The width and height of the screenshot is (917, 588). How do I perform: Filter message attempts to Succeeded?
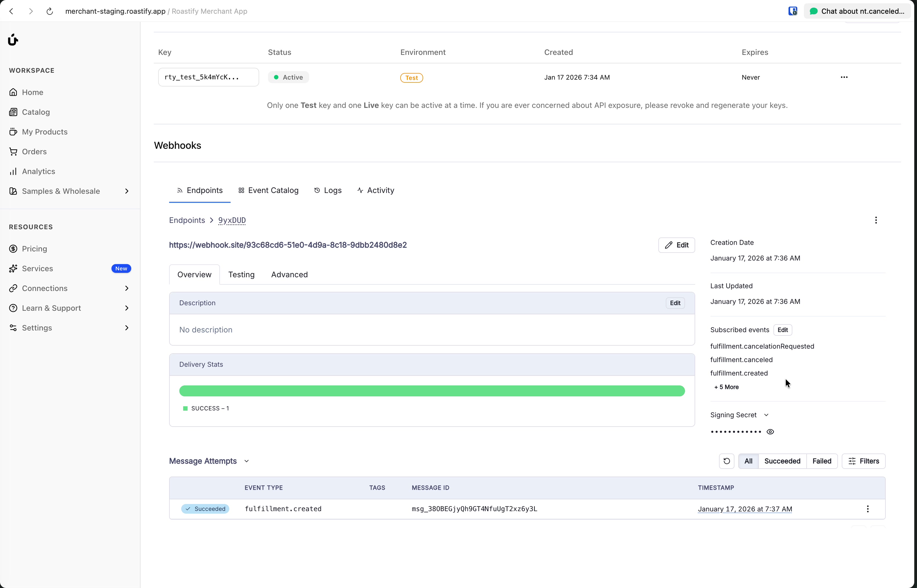point(782,461)
